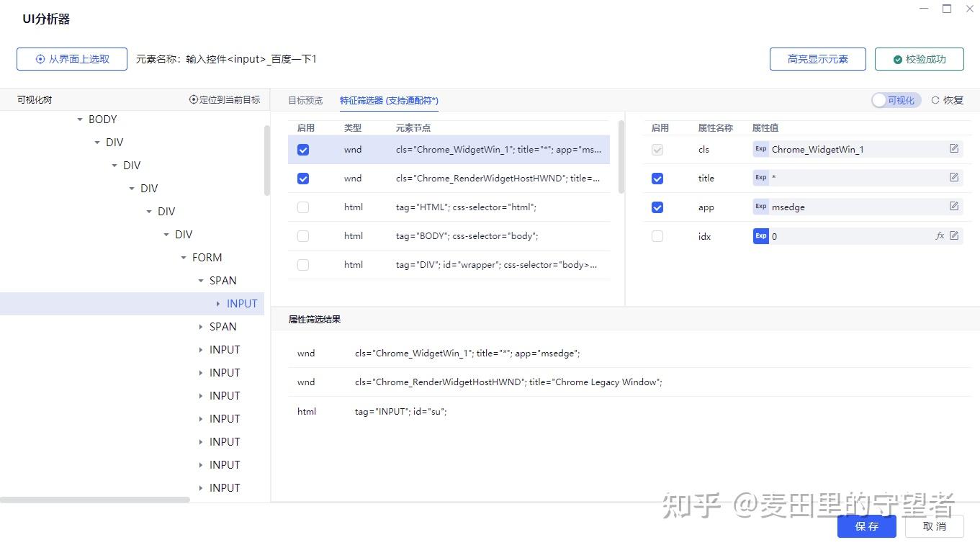Viewport: 980px width, 545px height.
Task: Toggle the 可视化 switch
Action: click(896, 100)
